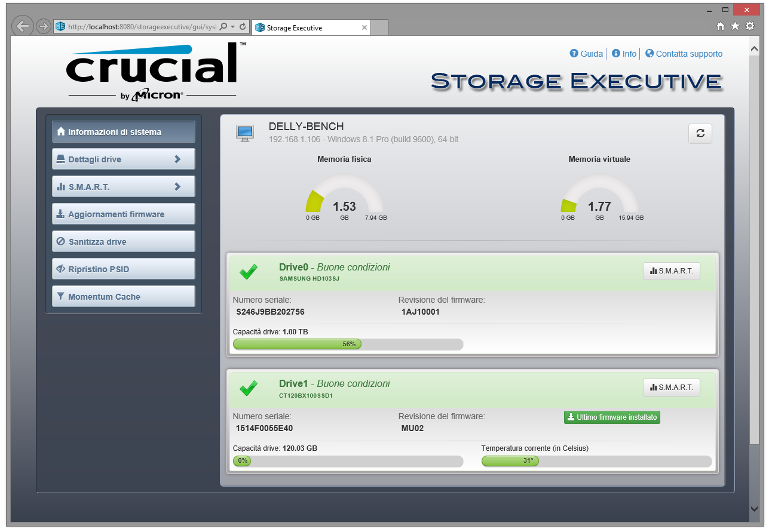Click the browser home icon

(721, 26)
